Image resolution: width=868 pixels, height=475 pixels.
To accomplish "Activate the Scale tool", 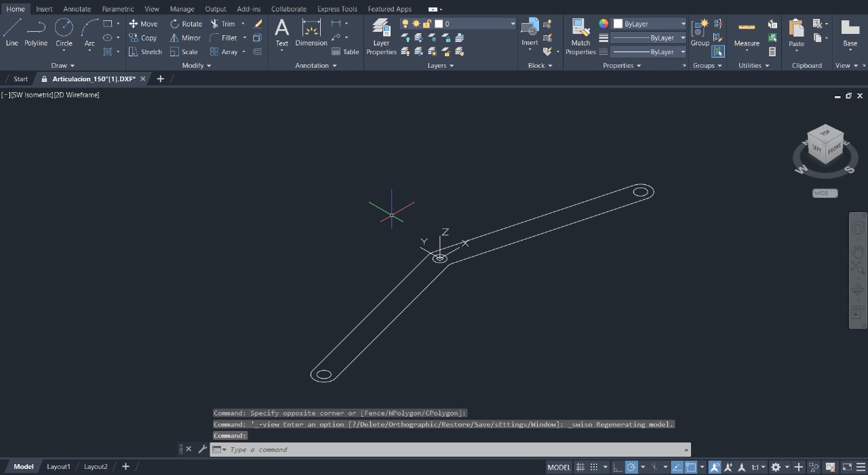I will [x=184, y=51].
